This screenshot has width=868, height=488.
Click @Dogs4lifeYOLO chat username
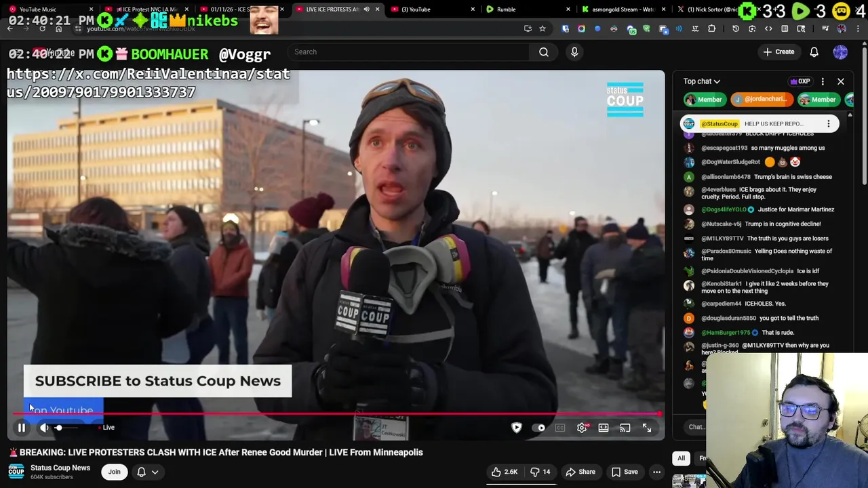724,209
